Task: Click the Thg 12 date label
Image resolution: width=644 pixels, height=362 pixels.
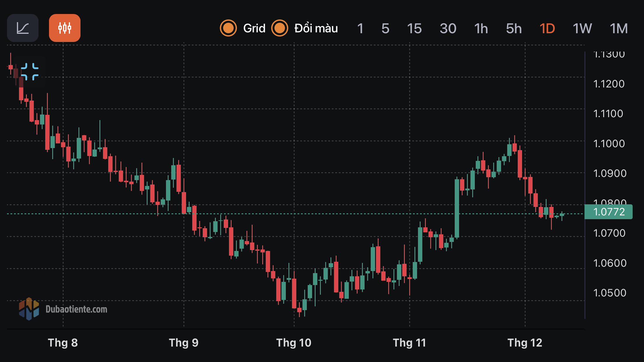Action: 525,343
